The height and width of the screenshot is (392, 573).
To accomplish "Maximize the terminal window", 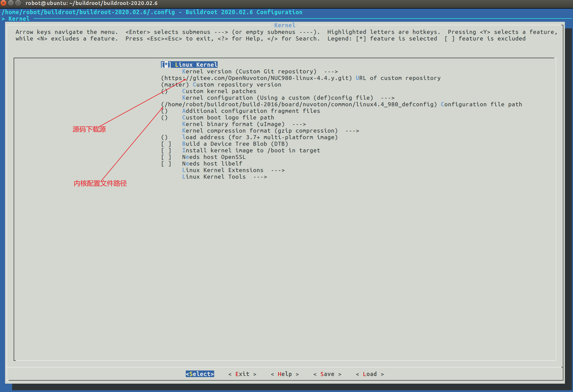I will (x=18, y=3).
